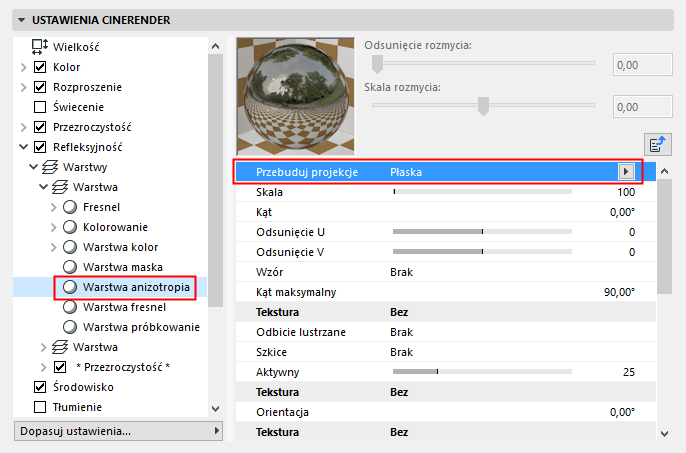Collapse the Ustawienia CineRender panel header
686x453 pixels.
click(x=19, y=19)
